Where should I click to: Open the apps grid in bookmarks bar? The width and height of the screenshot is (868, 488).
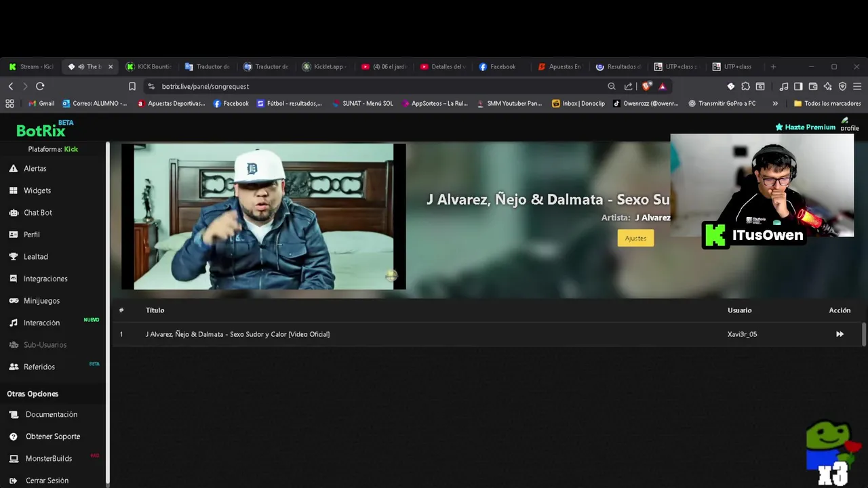(9, 104)
